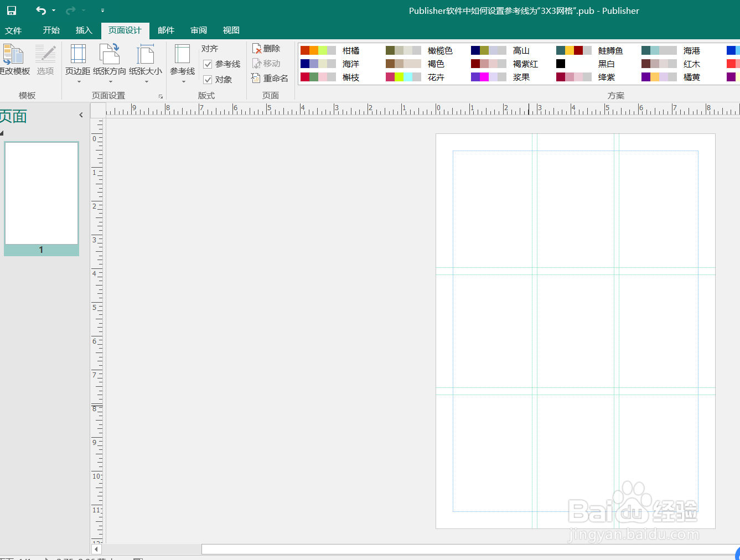The height and width of the screenshot is (560, 740).
Task: Select the 黑白 color scheme
Action: (x=586, y=64)
